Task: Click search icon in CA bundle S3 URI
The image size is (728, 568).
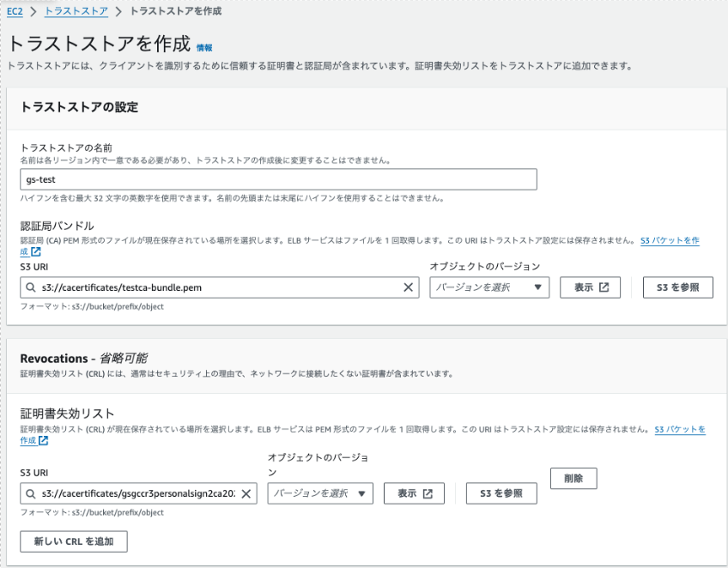Action: (32, 287)
